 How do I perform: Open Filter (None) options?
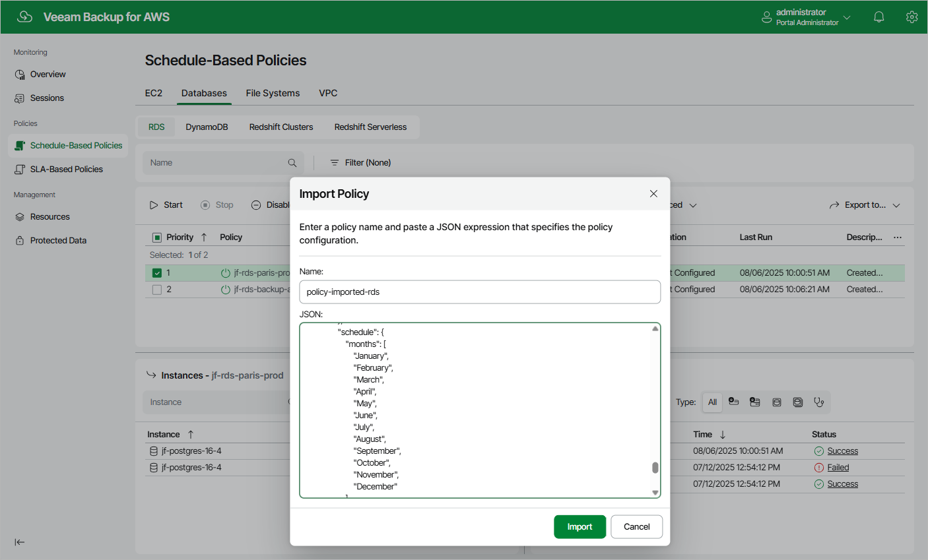(x=360, y=163)
